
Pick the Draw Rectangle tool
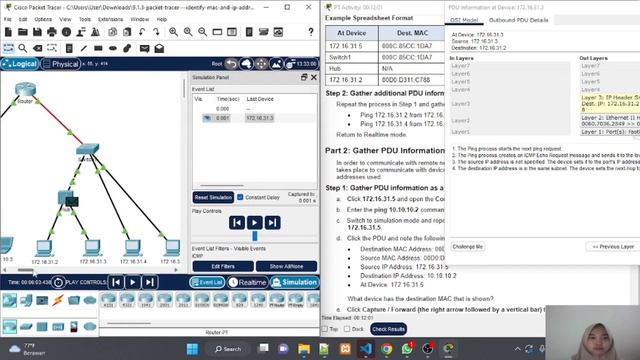tap(98, 48)
